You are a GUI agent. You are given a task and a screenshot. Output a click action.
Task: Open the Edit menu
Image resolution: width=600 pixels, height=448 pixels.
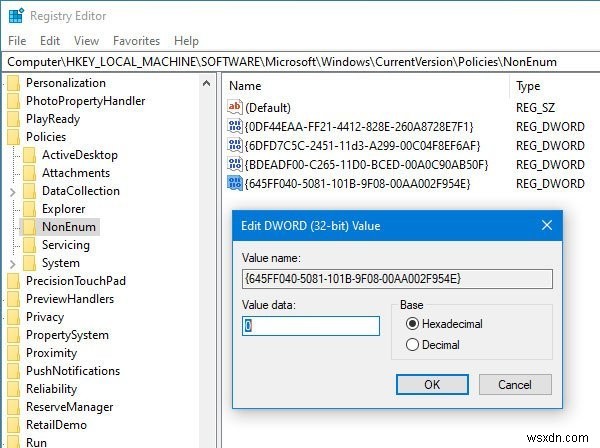pos(50,41)
